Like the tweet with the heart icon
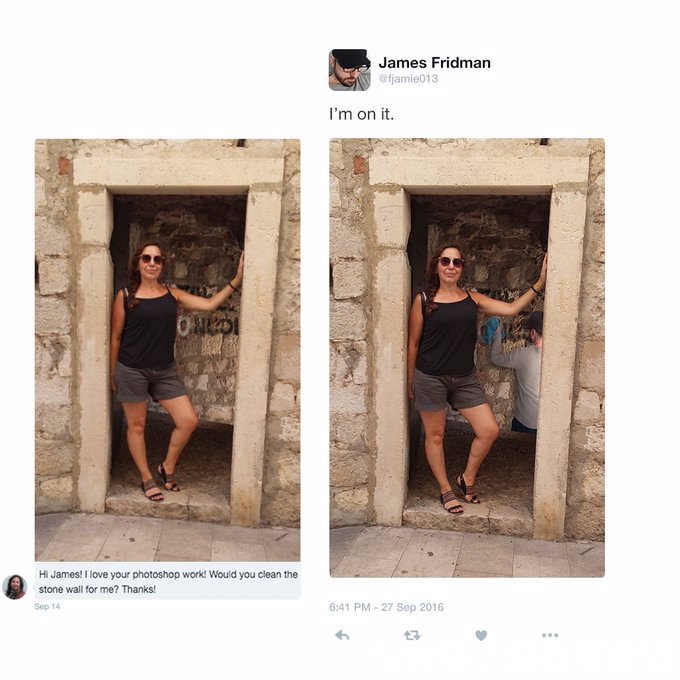The height and width of the screenshot is (680, 680). pyautogui.click(x=481, y=635)
